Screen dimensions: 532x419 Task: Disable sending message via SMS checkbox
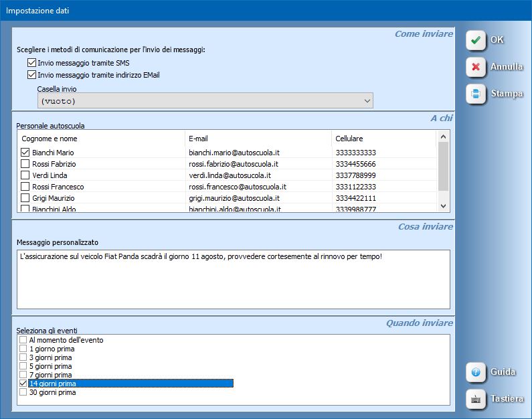(31, 63)
